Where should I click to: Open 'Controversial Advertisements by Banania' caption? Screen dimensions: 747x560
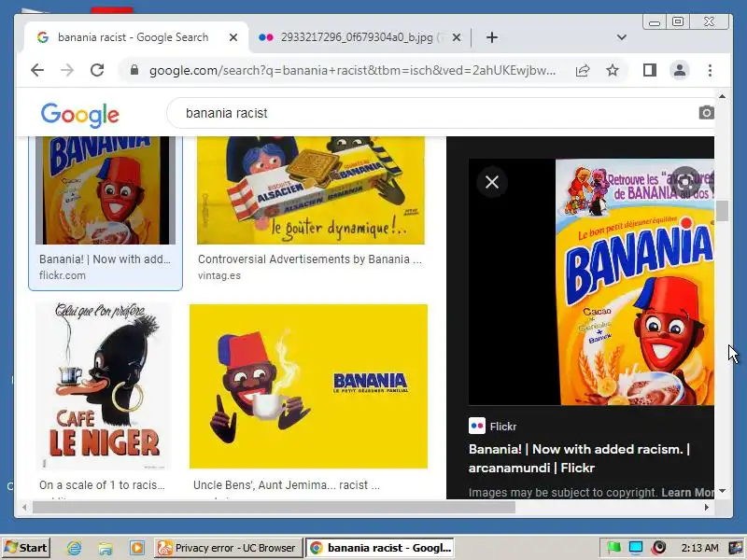[310, 259]
